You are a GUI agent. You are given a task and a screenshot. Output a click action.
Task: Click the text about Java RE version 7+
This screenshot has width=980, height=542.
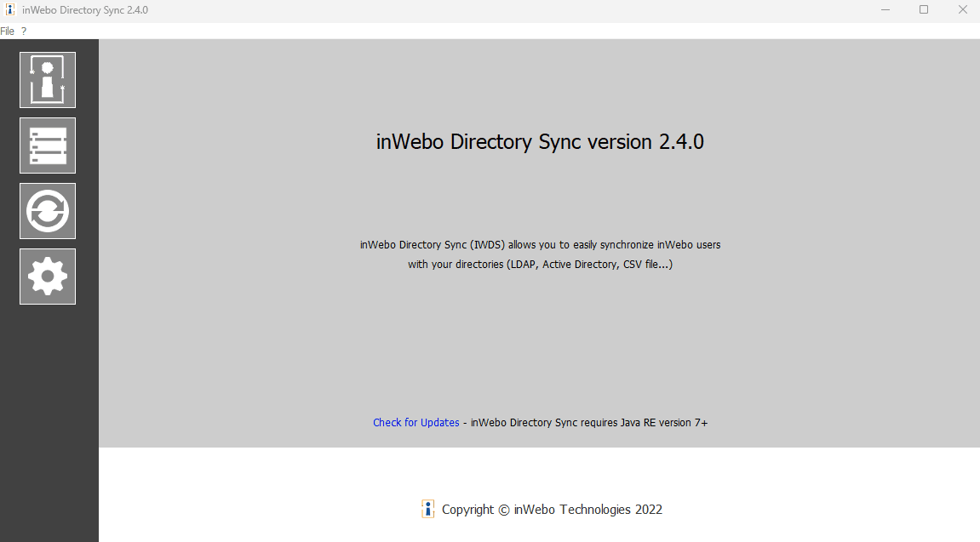[589, 423]
